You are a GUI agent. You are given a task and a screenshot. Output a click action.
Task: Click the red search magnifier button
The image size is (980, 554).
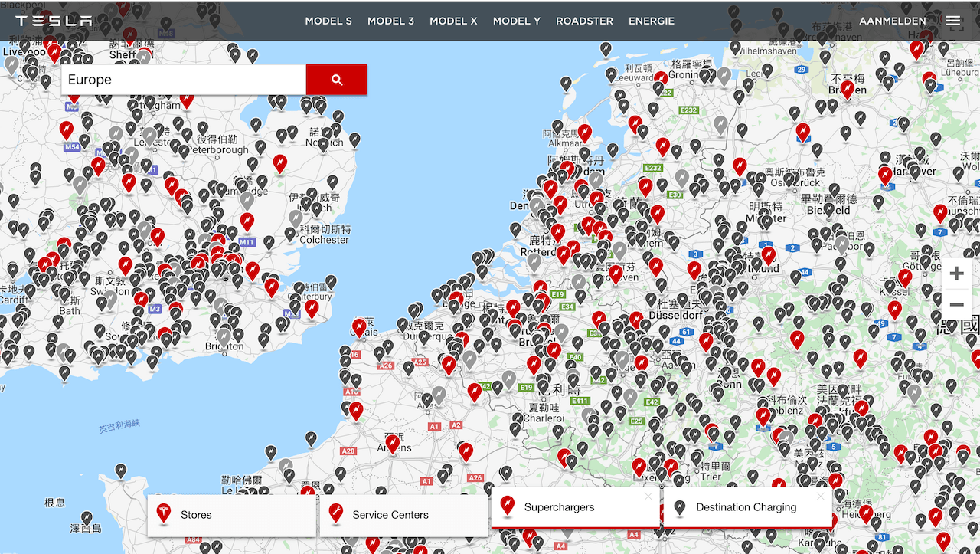337,80
